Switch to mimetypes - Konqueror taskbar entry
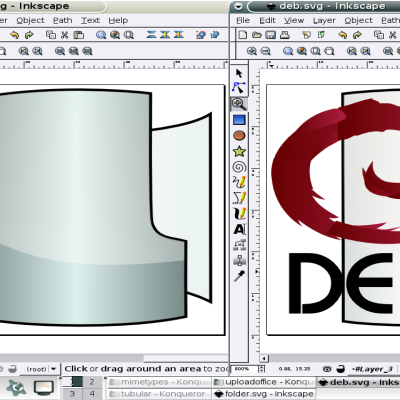The image size is (400, 400). pyautogui.click(x=159, y=382)
